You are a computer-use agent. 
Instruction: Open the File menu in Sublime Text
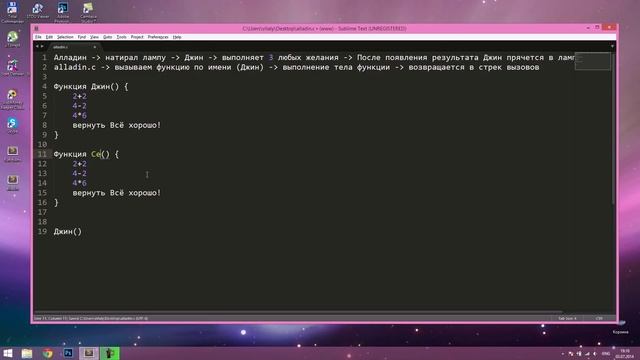coord(38,37)
